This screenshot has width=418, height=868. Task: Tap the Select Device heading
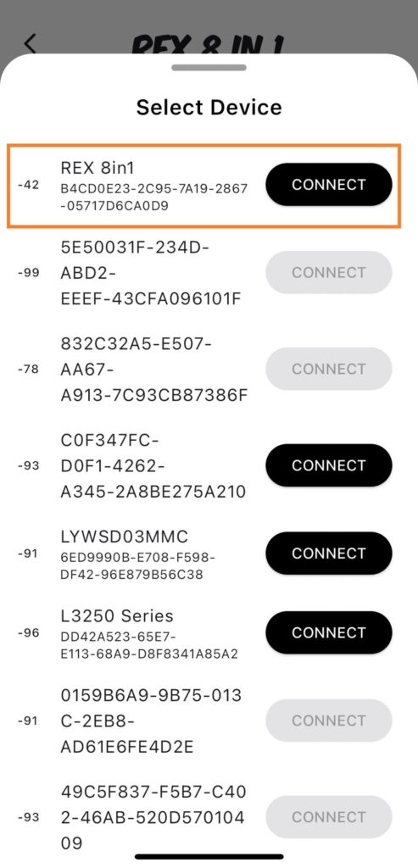point(209,107)
